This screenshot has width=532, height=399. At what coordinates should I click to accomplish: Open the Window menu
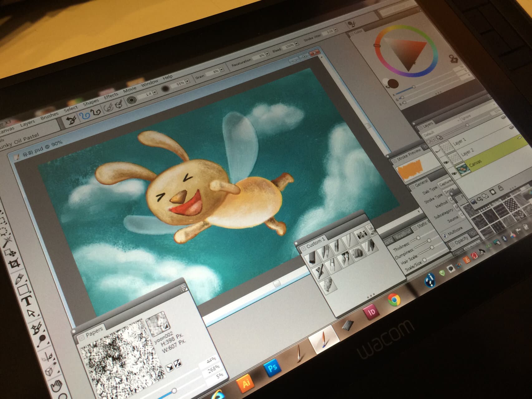pyautogui.click(x=149, y=83)
